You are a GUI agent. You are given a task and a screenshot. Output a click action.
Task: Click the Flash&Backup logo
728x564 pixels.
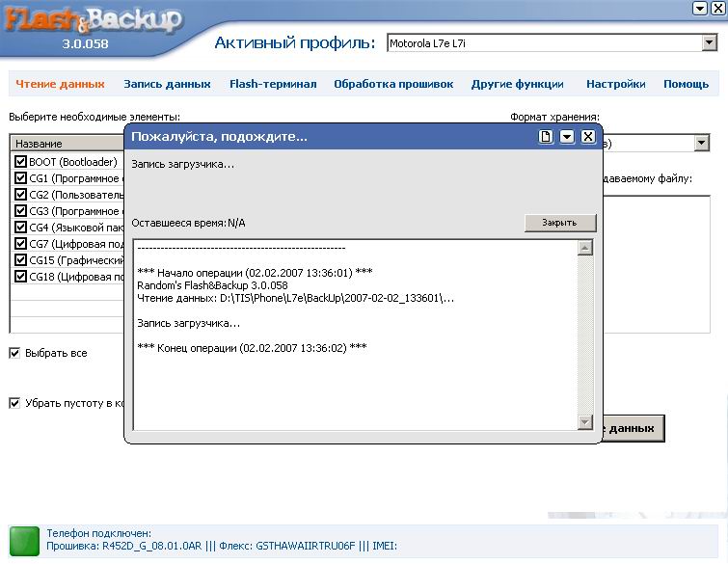(x=94, y=21)
